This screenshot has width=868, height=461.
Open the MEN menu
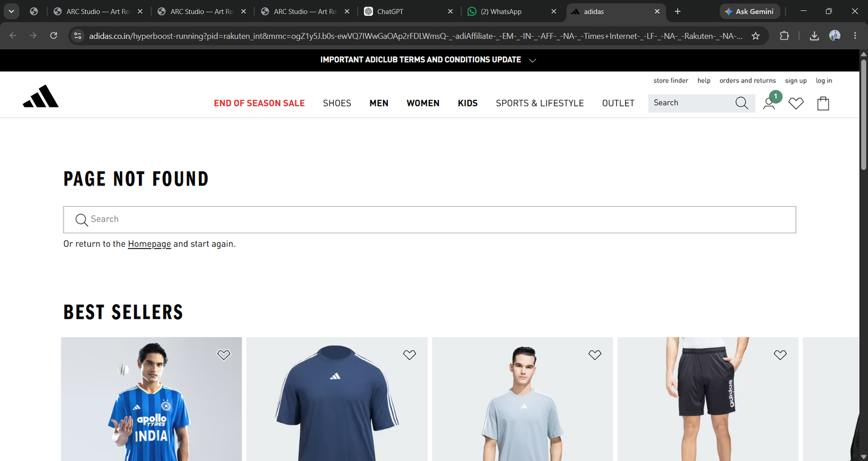[x=379, y=103]
